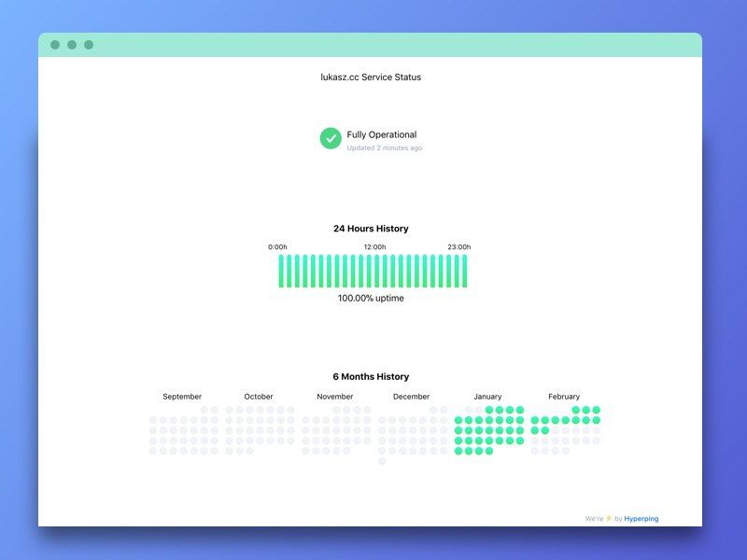Viewport: 747px width, 560px height.
Task: Click the lukasz.cc Service Status title
Action: coord(371,77)
